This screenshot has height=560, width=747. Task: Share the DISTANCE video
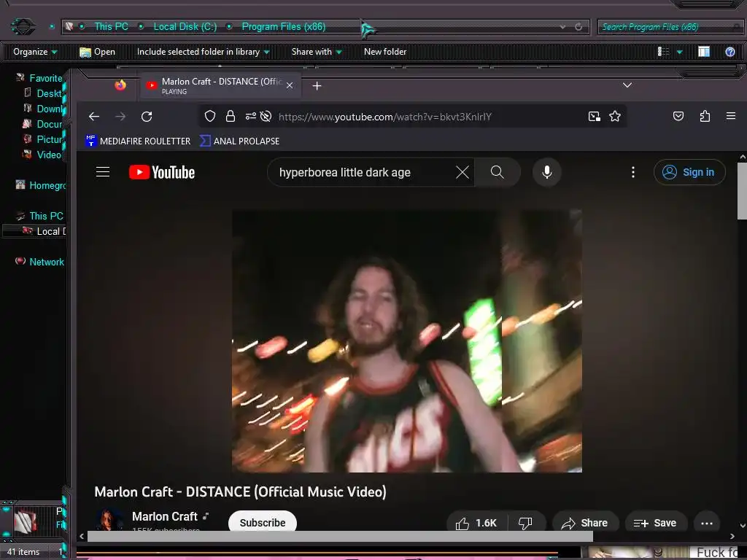[x=585, y=523]
